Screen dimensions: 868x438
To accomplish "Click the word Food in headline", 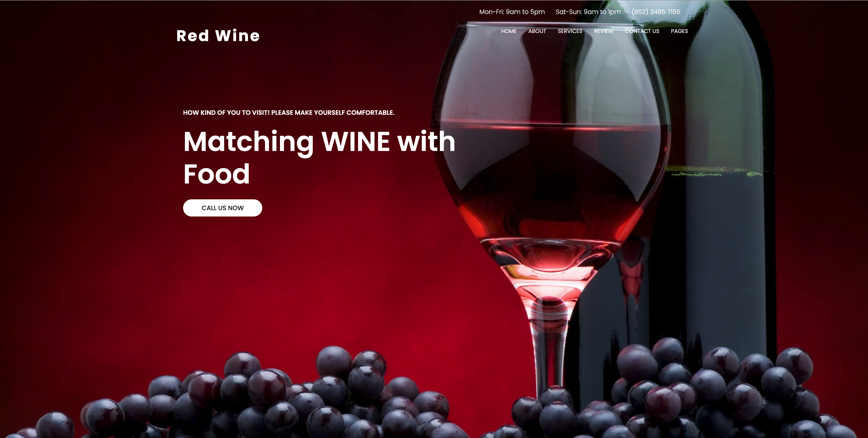I will pos(216,174).
